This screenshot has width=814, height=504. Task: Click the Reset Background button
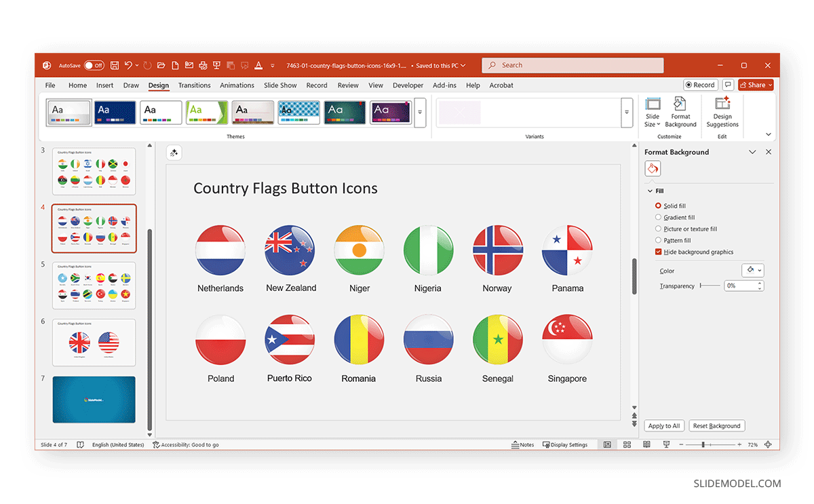[716, 425]
